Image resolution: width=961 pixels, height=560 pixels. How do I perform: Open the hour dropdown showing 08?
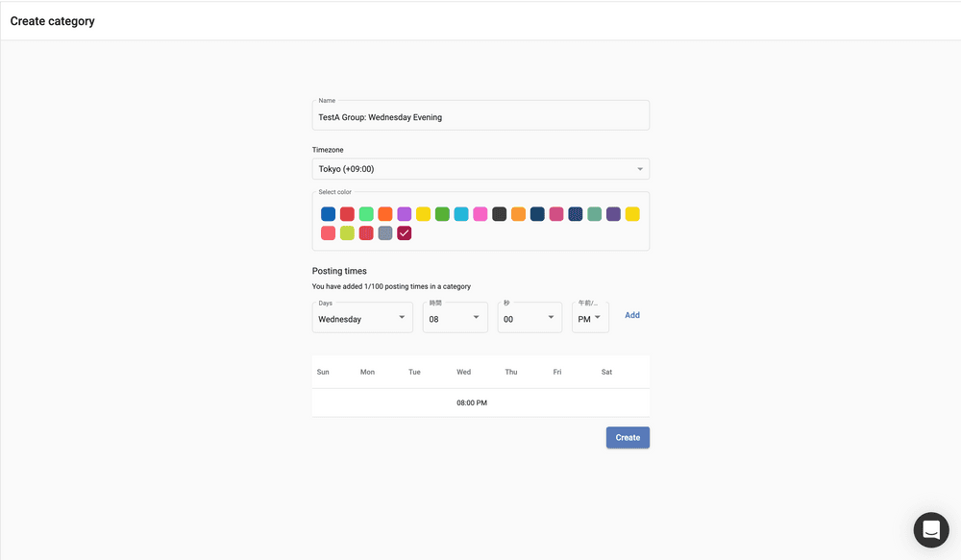[x=455, y=319]
